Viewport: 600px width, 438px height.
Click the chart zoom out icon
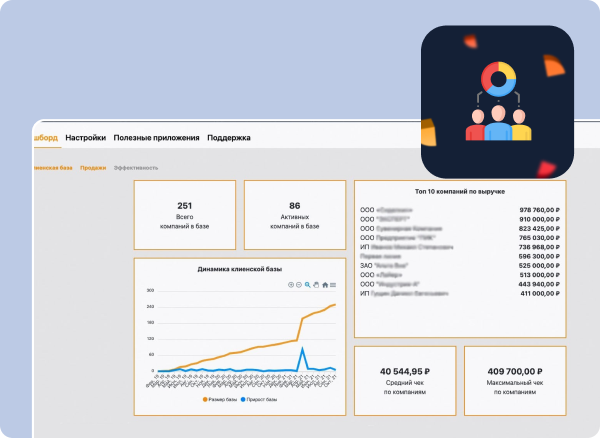(299, 285)
